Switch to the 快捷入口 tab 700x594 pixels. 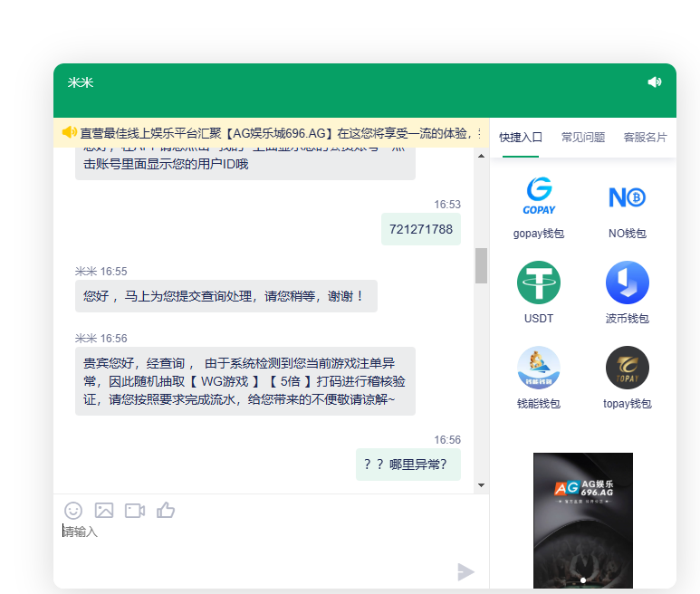click(521, 138)
